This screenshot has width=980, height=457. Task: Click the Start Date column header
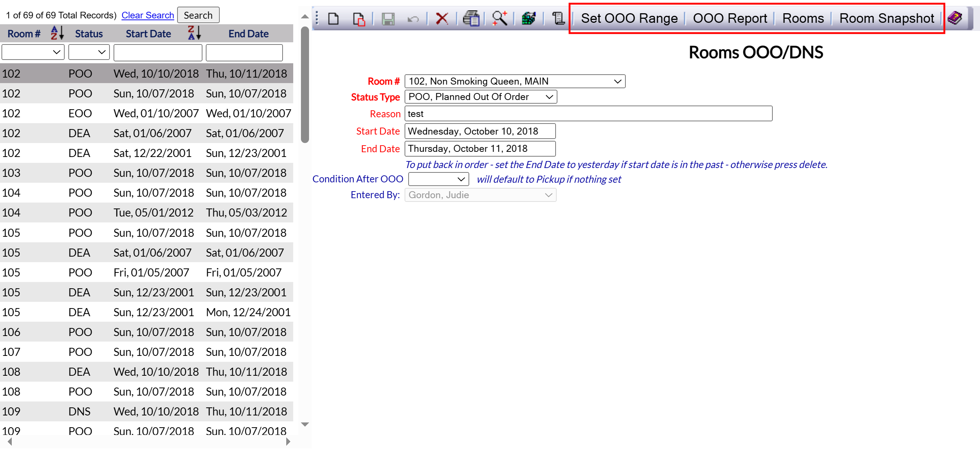[148, 33]
